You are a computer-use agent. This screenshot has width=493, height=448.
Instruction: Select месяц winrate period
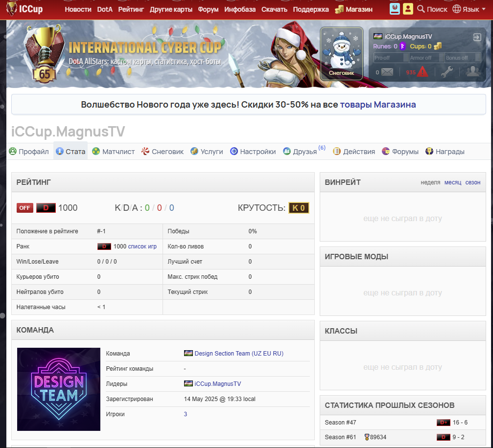(x=453, y=182)
